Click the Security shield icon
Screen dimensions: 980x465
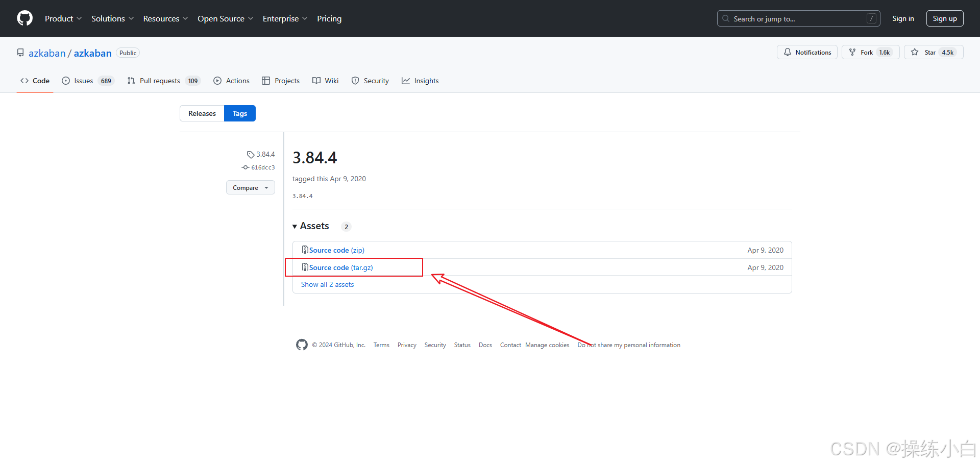pos(355,81)
